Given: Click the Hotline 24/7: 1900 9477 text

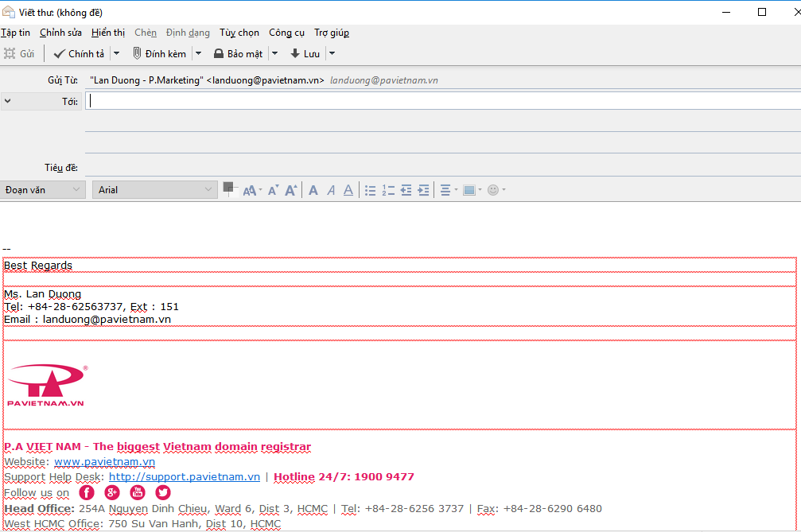Looking at the screenshot, I should (344, 476).
